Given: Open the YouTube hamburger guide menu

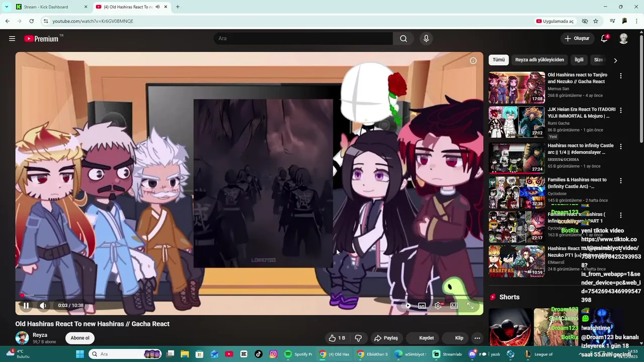Looking at the screenshot, I should pos(12,39).
